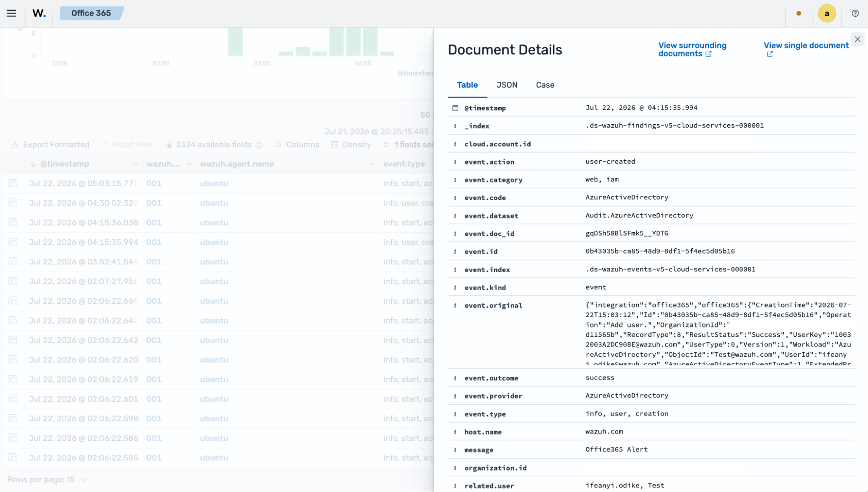
Task: Click agent ID 001 in 03:52:41.544 row
Action: point(154,262)
